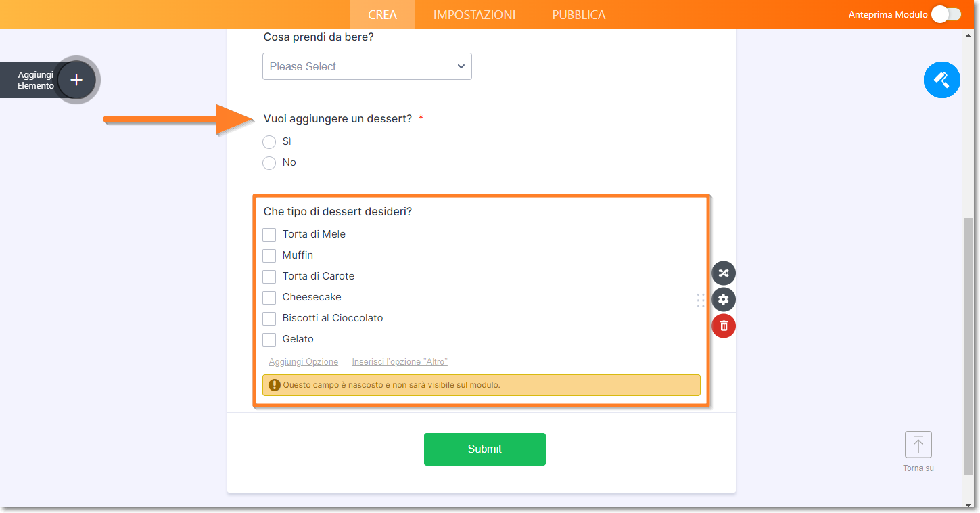Tick the Cheesecake checkbox

pos(269,298)
